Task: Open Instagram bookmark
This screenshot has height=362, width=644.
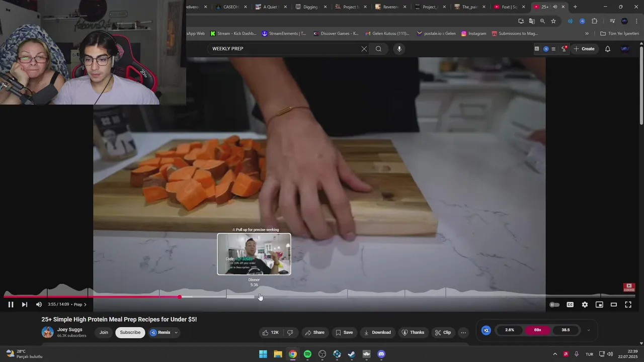Action: [473, 34]
